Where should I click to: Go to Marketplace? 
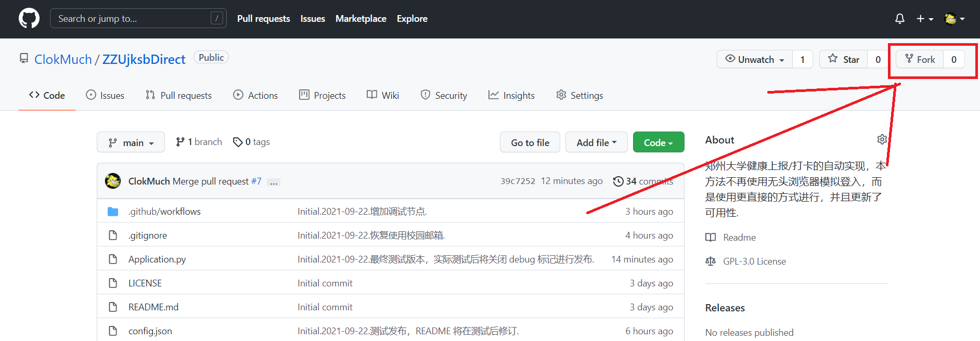361,19
